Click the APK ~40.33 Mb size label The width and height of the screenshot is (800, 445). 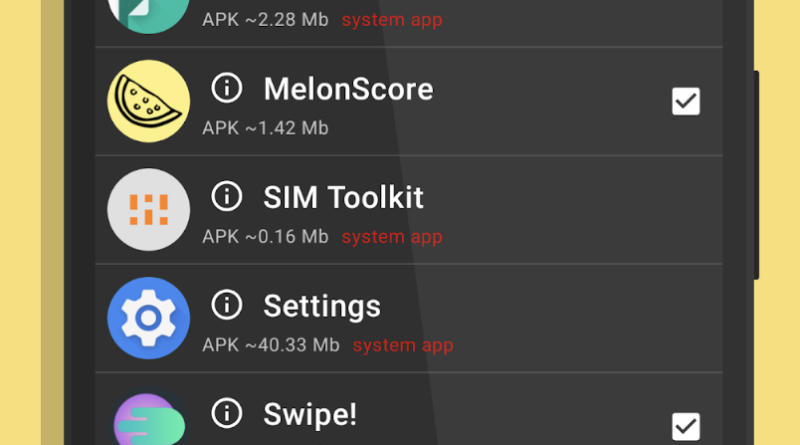click(x=271, y=345)
